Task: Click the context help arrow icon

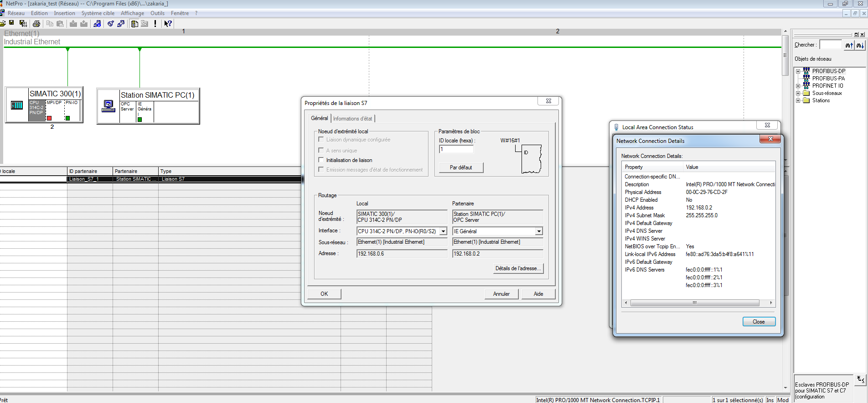Action: coord(168,23)
